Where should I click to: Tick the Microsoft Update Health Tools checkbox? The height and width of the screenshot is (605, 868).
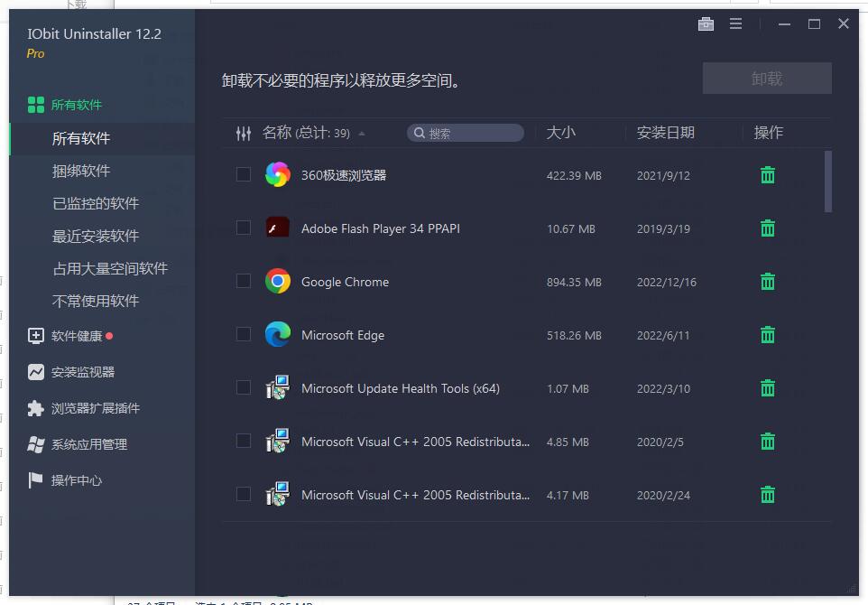[x=243, y=388]
